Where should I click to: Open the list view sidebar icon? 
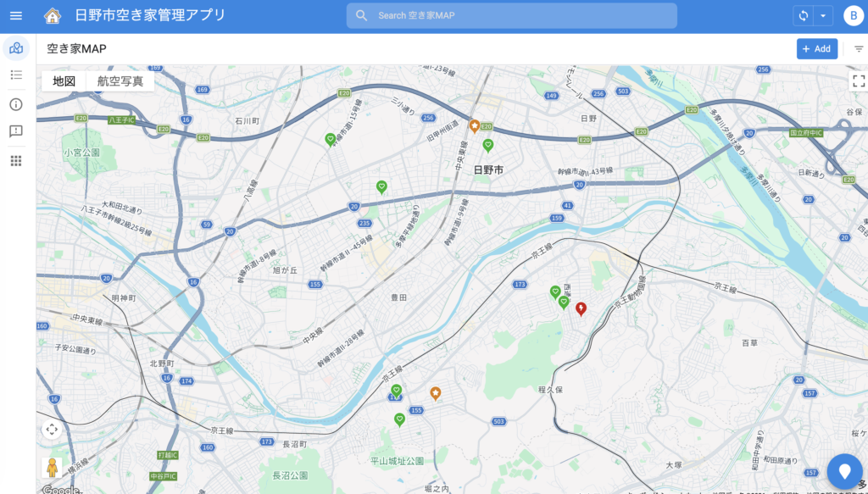click(x=16, y=75)
